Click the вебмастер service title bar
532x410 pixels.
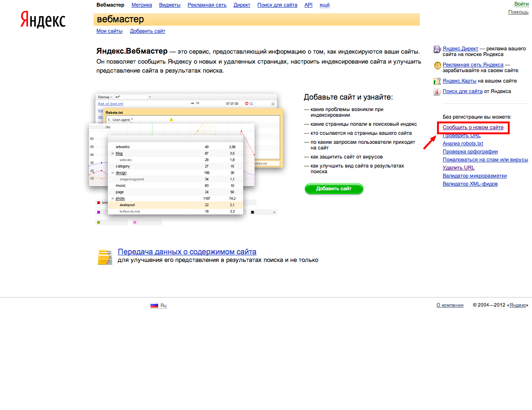click(256, 19)
